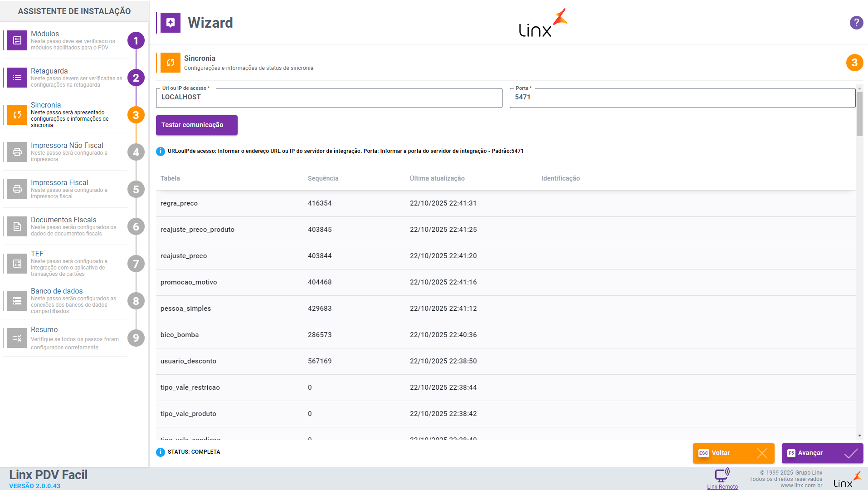868x490 pixels.
Task: Select the bico_bomba row
Action: pyautogui.click(x=506, y=335)
